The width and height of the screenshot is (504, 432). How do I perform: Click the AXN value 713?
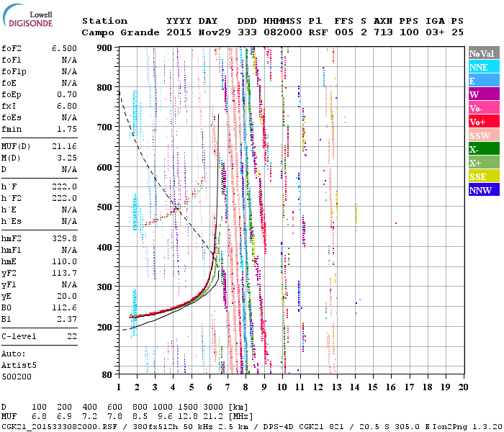[x=383, y=32]
